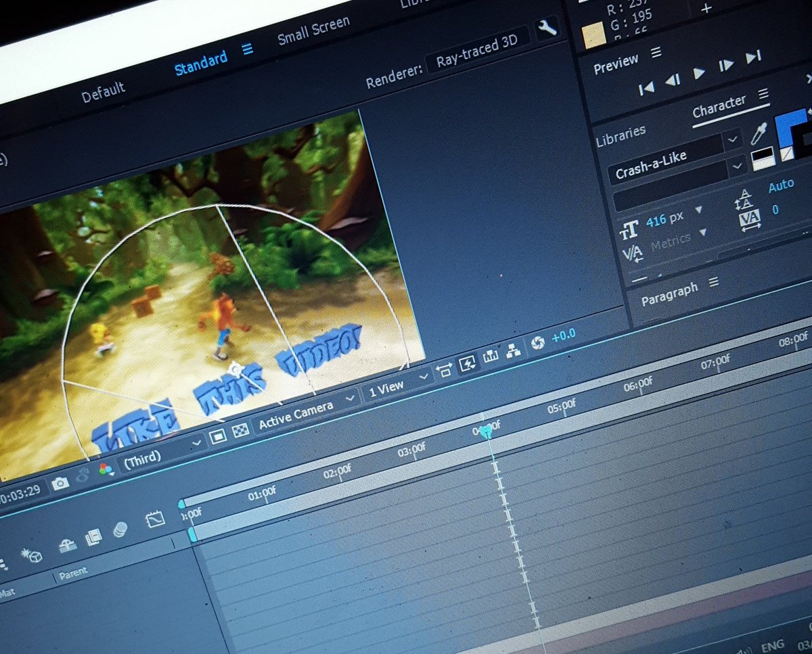Toggle the Transparency Grid
Viewport: 812px width, 654px height.
240,430
